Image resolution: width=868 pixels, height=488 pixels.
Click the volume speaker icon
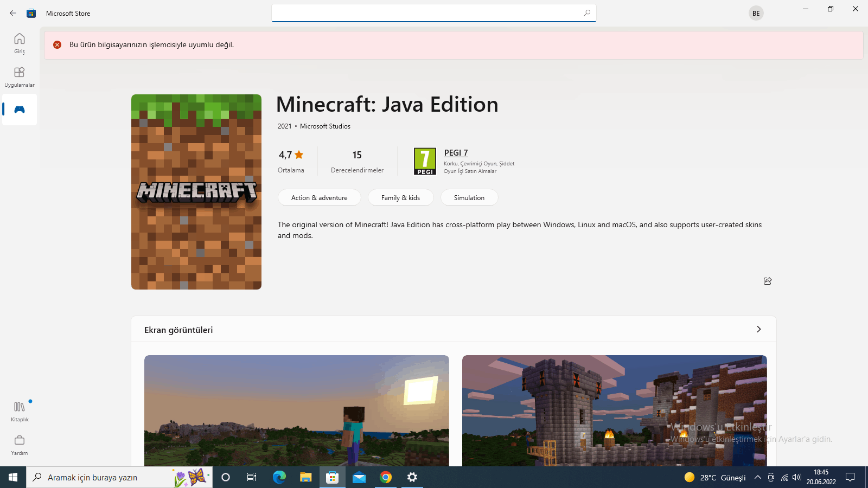point(796,477)
